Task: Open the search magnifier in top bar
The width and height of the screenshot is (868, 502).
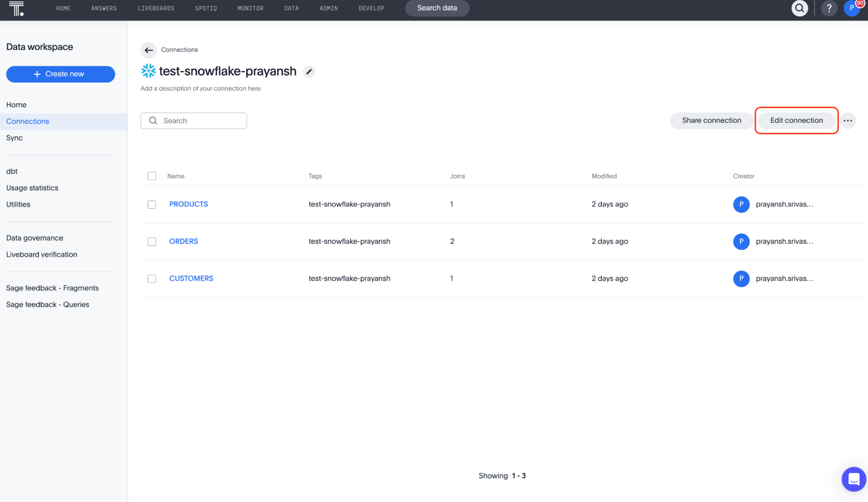Action: pyautogui.click(x=799, y=8)
